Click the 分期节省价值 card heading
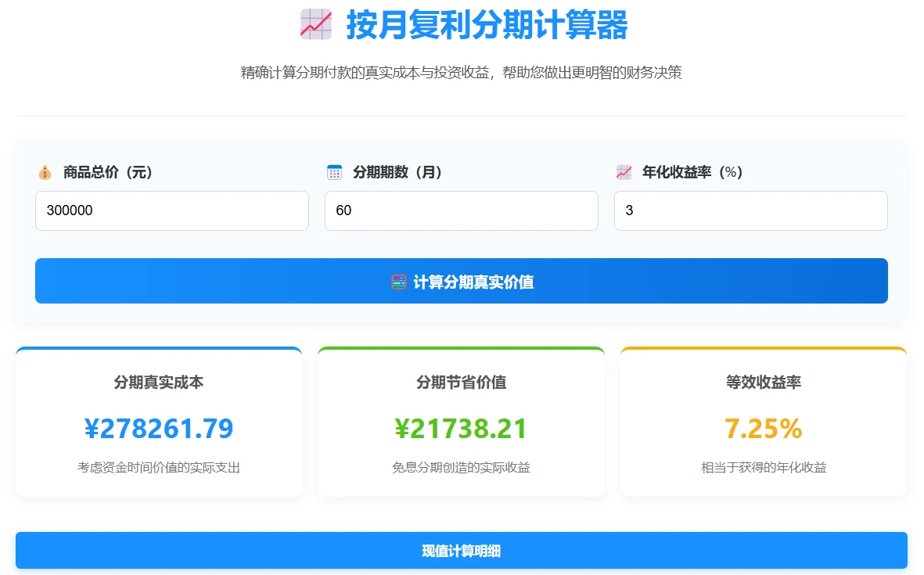 pyautogui.click(x=461, y=383)
